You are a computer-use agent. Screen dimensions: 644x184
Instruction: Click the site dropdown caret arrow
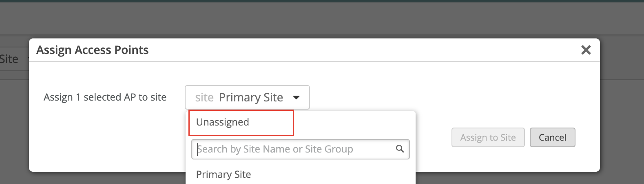[x=297, y=97]
